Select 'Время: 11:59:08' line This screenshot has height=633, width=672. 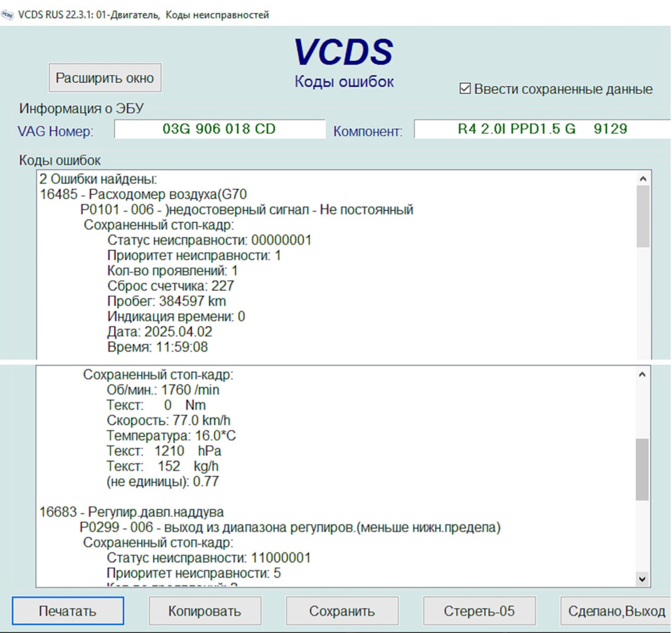pyautogui.click(x=157, y=347)
